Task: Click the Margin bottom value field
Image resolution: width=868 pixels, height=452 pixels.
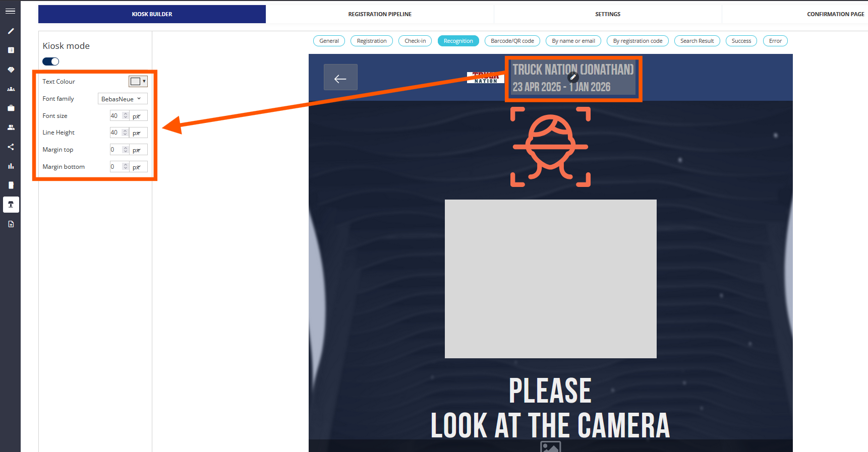Action: (x=115, y=167)
